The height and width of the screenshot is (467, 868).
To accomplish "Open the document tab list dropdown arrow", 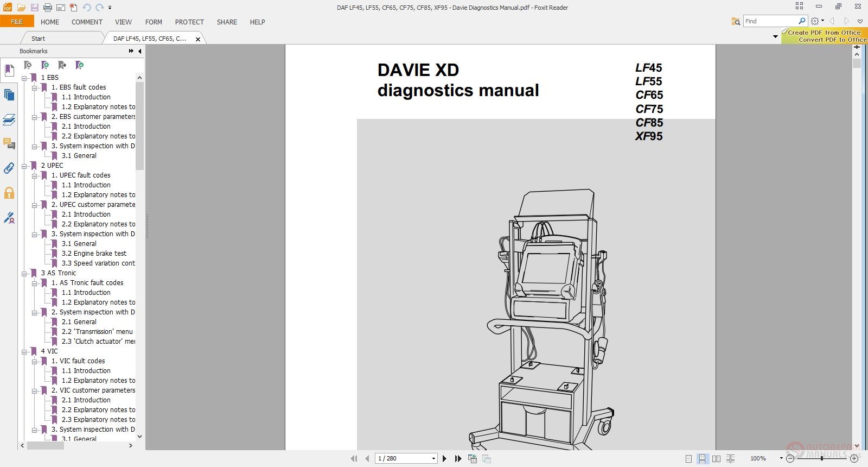I will 775,37.
